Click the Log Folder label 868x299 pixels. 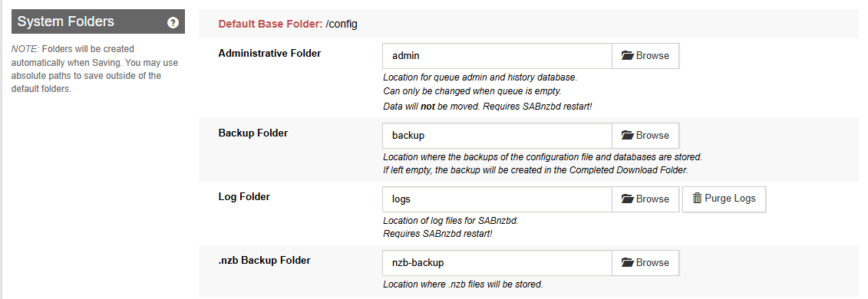[244, 197]
